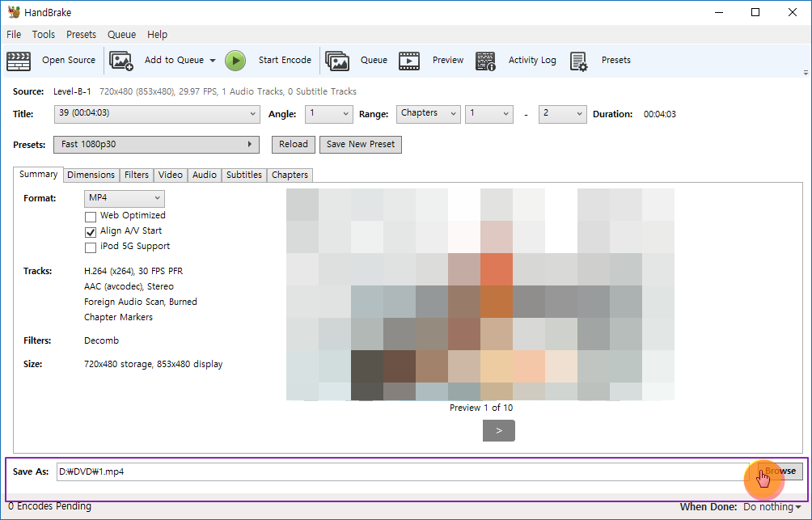Image resolution: width=812 pixels, height=520 pixels.
Task: Click the Decomb filter text
Action: pyautogui.click(x=102, y=340)
